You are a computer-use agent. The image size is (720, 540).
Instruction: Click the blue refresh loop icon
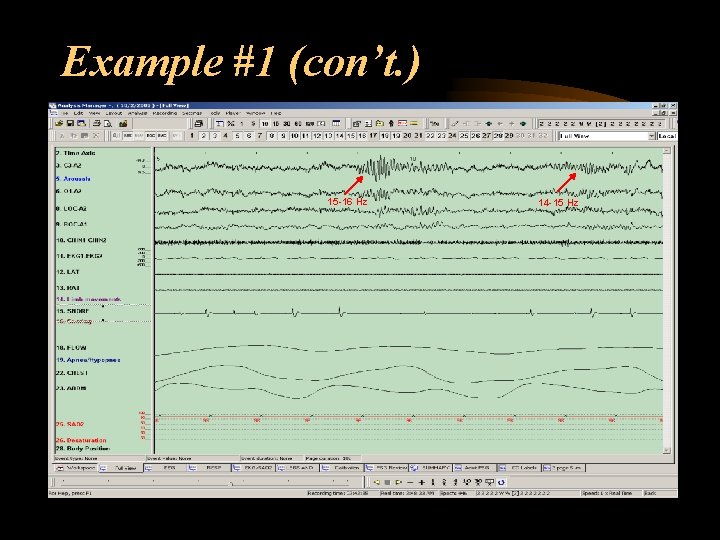point(501,483)
